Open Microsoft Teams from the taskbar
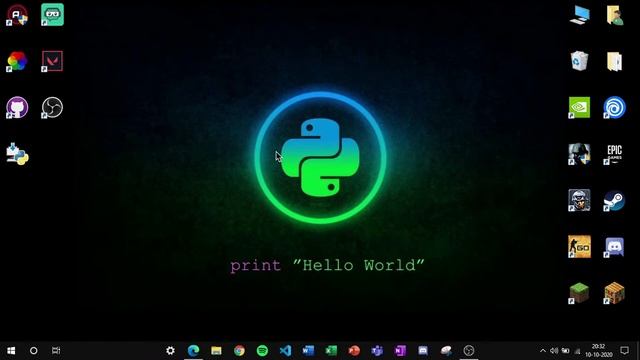The height and width of the screenshot is (360, 640). coord(377,351)
